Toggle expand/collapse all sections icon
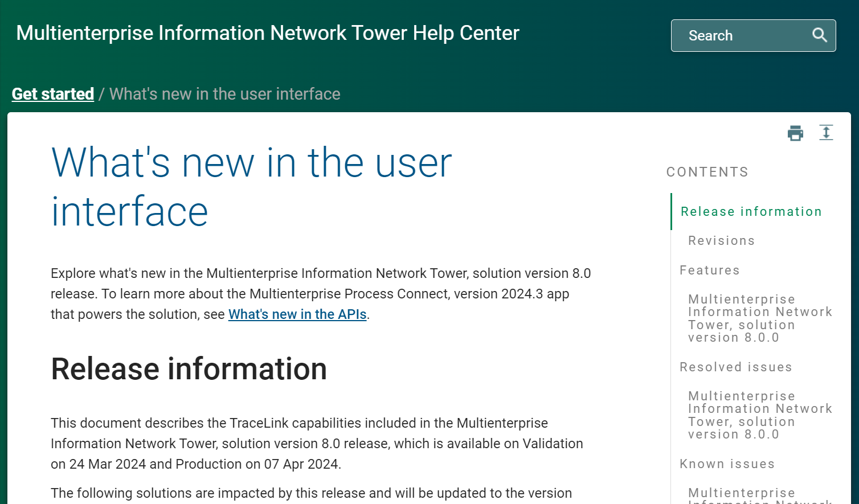 click(x=826, y=133)
